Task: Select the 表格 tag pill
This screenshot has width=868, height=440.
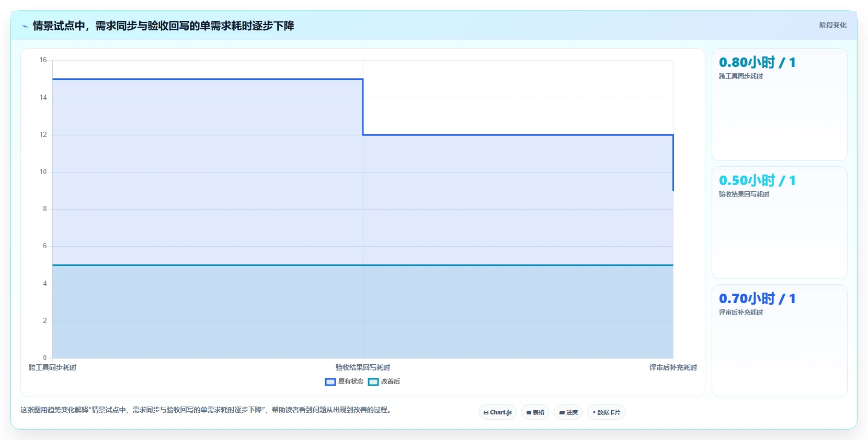Action: click(535, 412)
